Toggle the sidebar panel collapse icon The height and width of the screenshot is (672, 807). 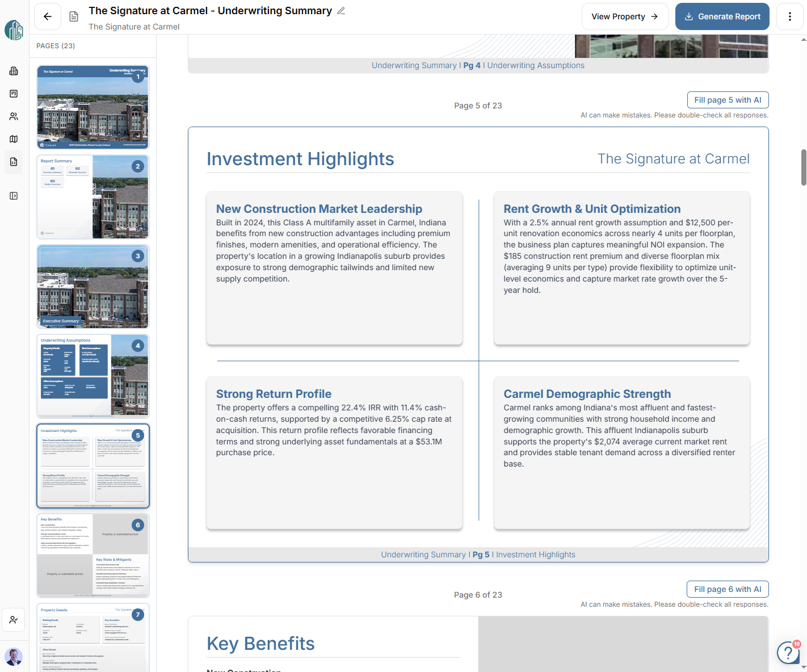pos(14,196)
